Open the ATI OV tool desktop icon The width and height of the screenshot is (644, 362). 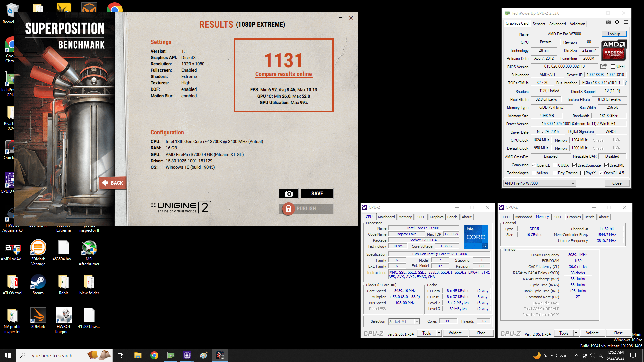pos(12,285)
